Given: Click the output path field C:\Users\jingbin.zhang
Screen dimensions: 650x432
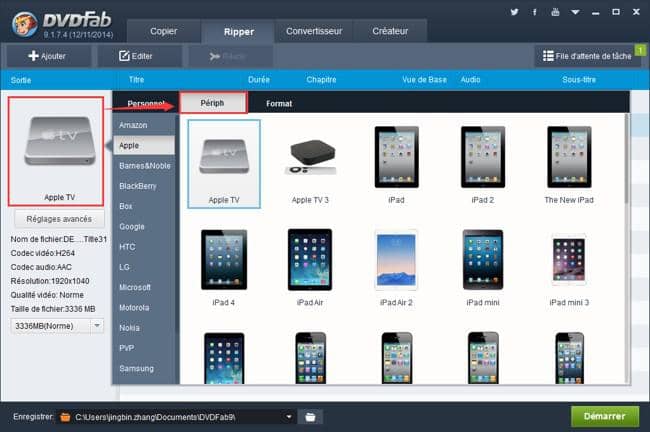Looking at the screenshot, I should (174, 417).
